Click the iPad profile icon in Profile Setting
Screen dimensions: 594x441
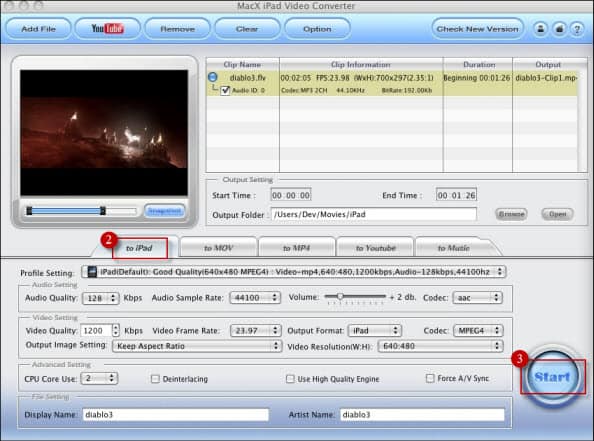[92, 272]
